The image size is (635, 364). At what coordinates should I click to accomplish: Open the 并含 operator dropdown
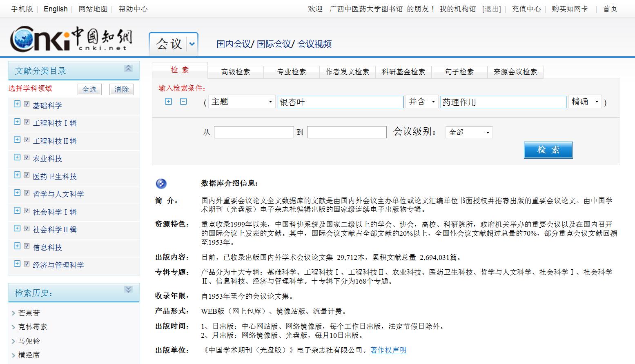(x=422, y=102)
